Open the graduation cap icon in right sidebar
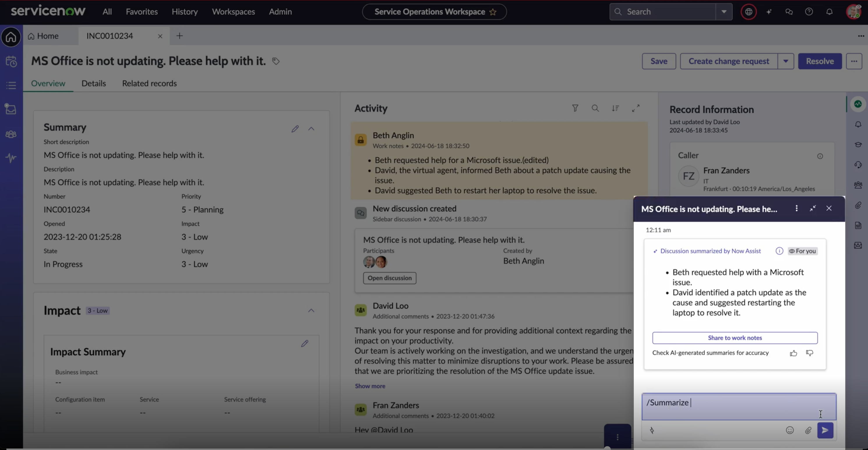The width and height of the screenshot is (868, 450). [858, 145]
